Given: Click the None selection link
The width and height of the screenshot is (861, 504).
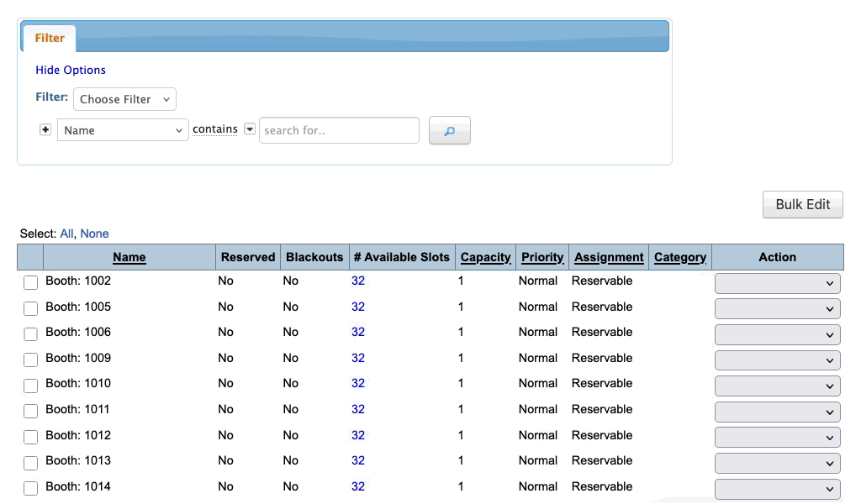Looking at the screenshot, I should (x=94, y=234).
